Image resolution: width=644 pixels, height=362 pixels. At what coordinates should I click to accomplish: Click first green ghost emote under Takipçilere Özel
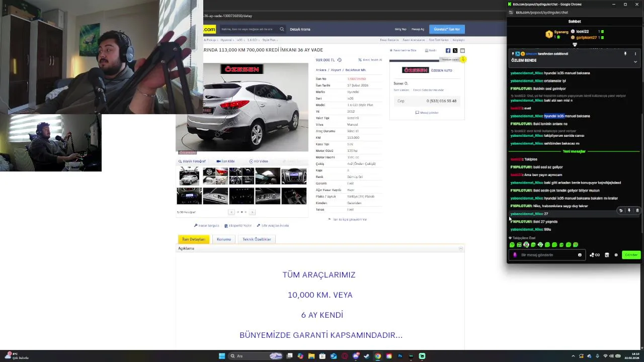512,245
